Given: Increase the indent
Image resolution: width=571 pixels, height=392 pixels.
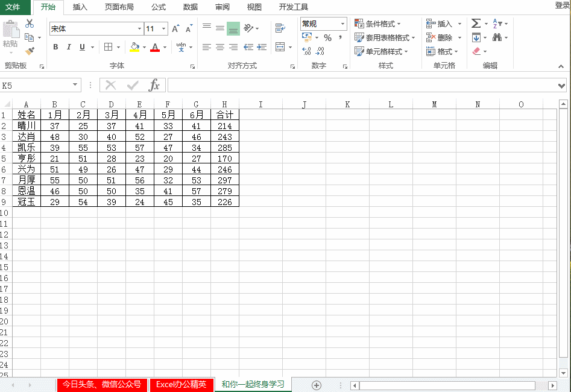Looking at the screenshot, I should pos(262,47).
